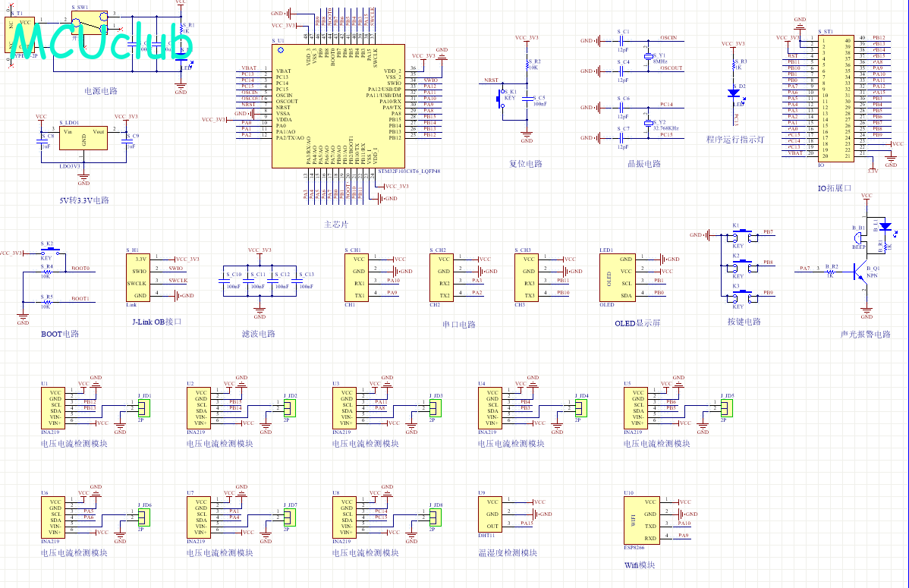
Task: Click the S_LDO1 voltage regulator block
Action: [83, 138]
